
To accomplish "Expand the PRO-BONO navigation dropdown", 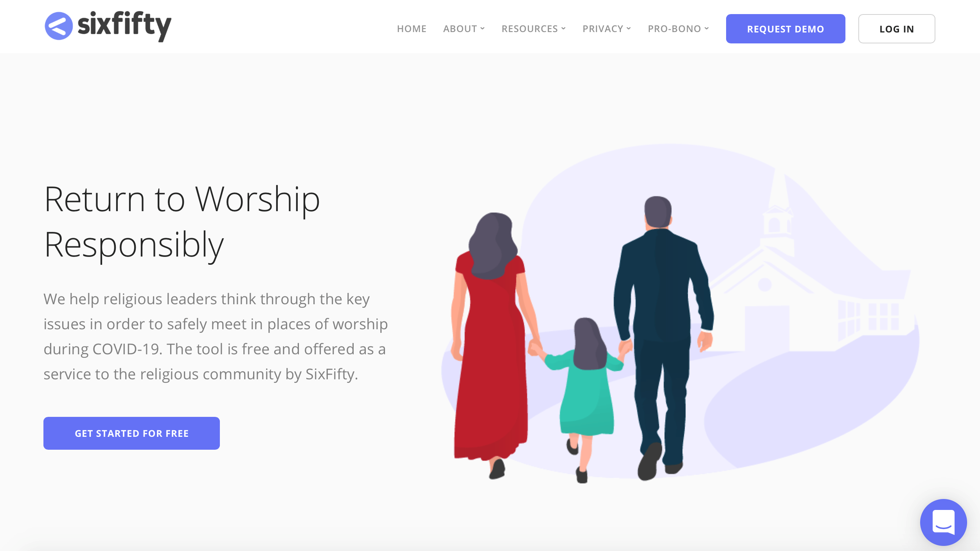I will 678,28.
